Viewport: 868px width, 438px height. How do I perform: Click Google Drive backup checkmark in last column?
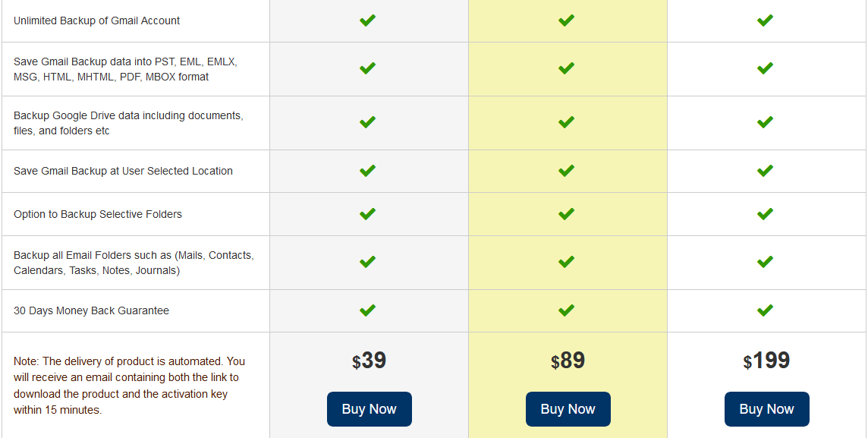[x=765, y=121]
